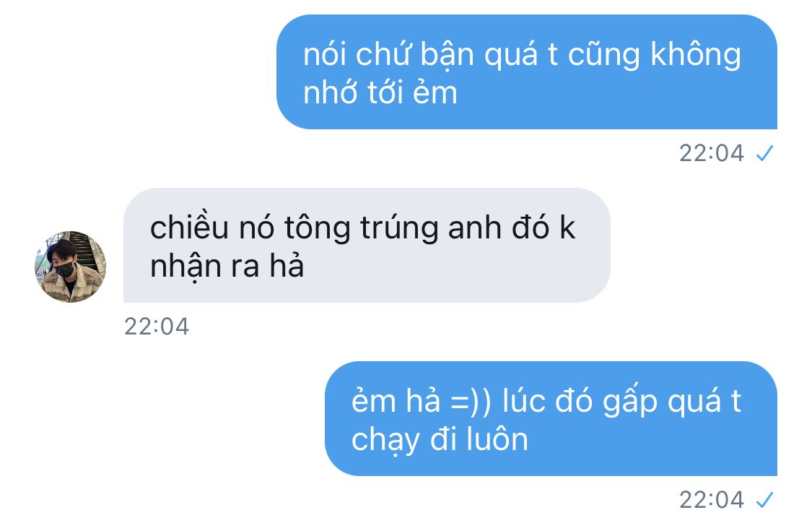Click the 22:04 timestamp under the gray message

pyautogui.click(x=157, y=327)
